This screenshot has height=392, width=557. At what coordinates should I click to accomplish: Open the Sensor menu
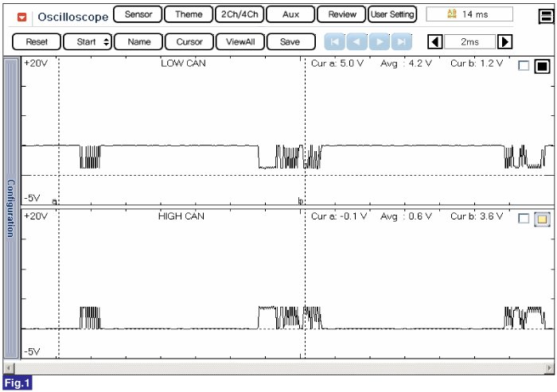[138, 14]
